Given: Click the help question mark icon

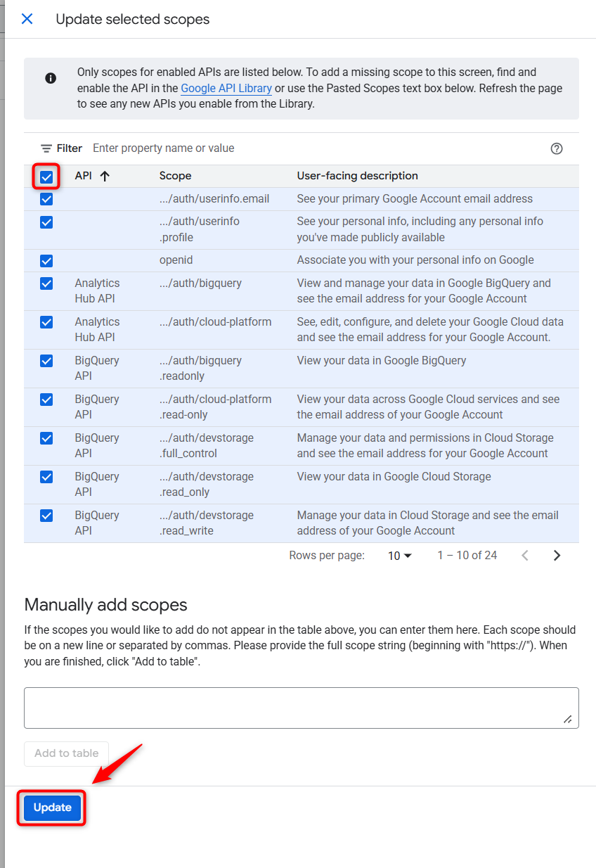Looking at the screenshot, I should coord(557,148).
